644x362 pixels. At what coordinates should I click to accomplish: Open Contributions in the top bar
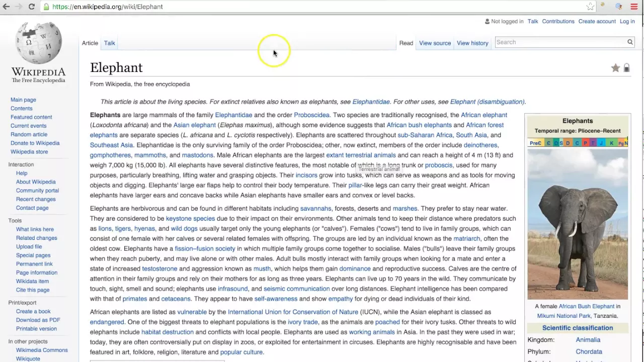[558, 21]
